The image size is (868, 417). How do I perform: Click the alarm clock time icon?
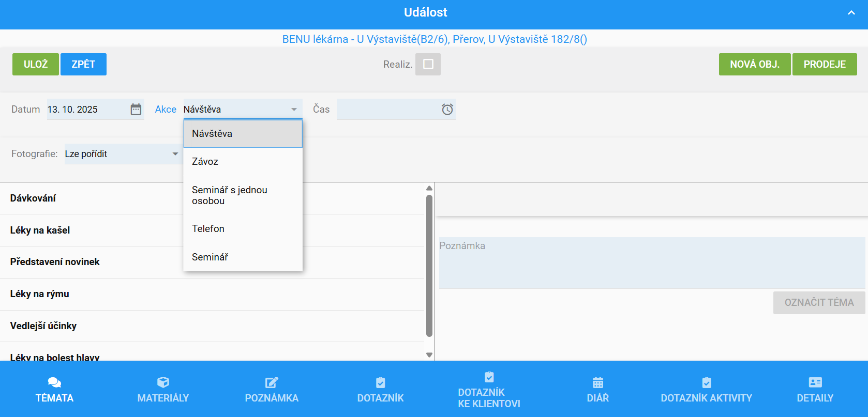tap(447, 110)
